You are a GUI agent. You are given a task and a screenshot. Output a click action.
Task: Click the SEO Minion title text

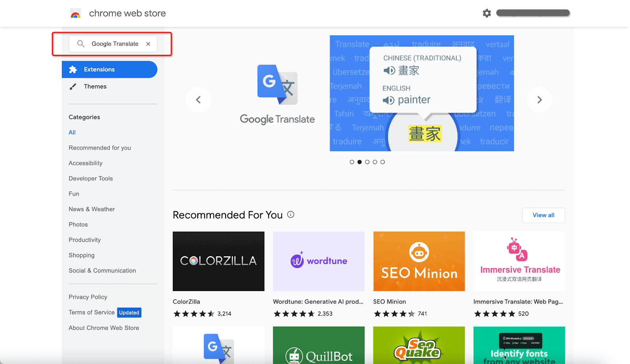[x=389, y=302]
